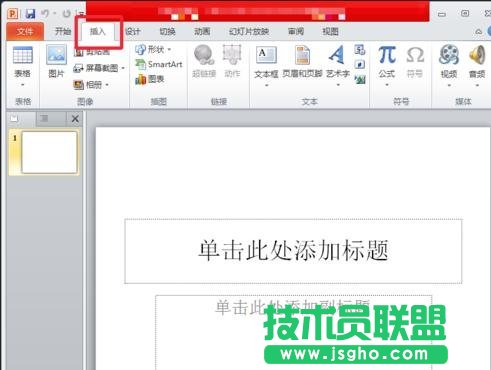Screen dimensions: 491x370
Task: Open the 审阅 review tab
Action: click(296, 32)
